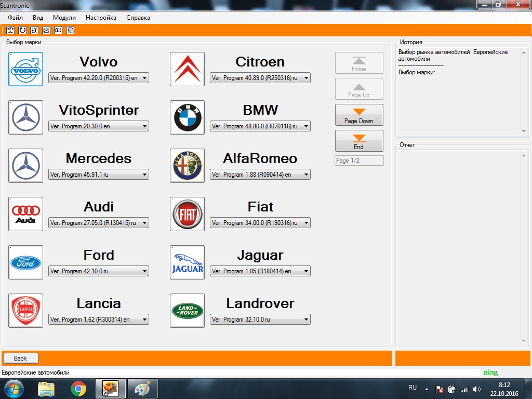Open the Audi version dropdown
The width and height of the screenshot is (532, 399).
pyautogui.click(x=98, y=223)
